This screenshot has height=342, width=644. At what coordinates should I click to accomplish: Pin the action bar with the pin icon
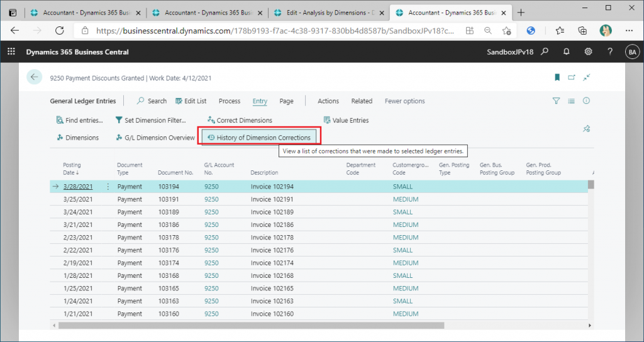587,129
